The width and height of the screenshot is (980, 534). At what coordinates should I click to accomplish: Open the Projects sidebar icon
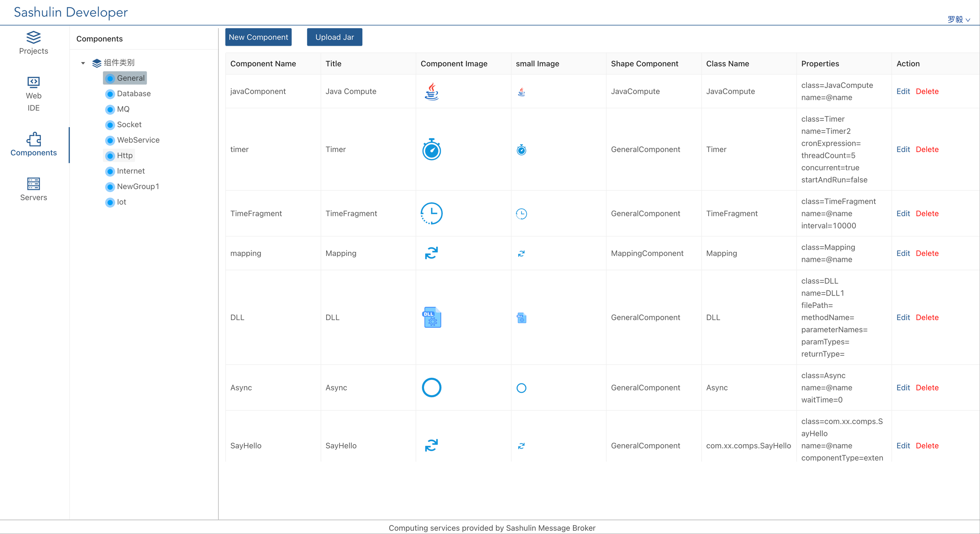(33, 37)
